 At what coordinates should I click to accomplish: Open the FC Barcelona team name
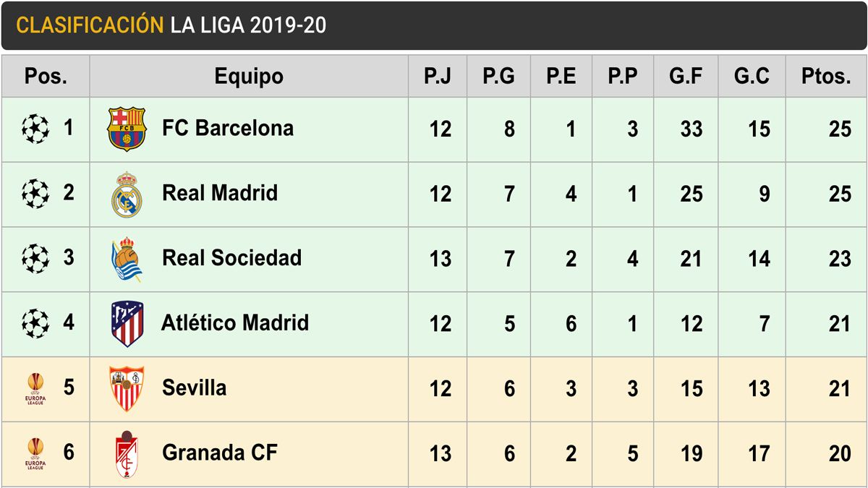(x=228, y=129)
